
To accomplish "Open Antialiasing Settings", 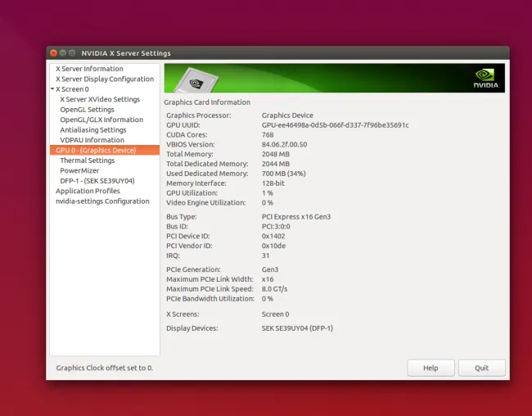I will 93,130.
